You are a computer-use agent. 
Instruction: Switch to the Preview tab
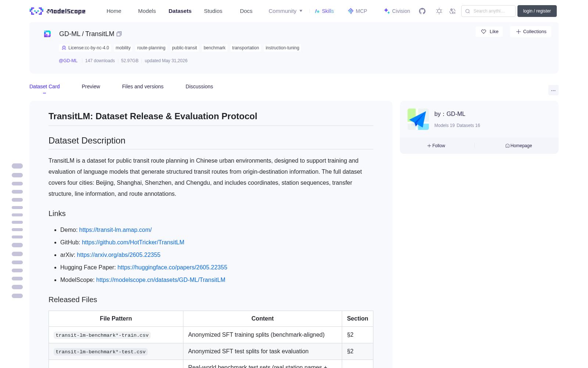point(91,86)
